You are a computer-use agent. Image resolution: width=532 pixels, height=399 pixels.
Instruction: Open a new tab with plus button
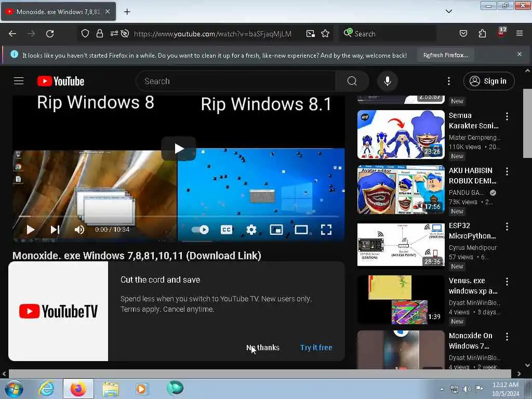click(127, 11)
